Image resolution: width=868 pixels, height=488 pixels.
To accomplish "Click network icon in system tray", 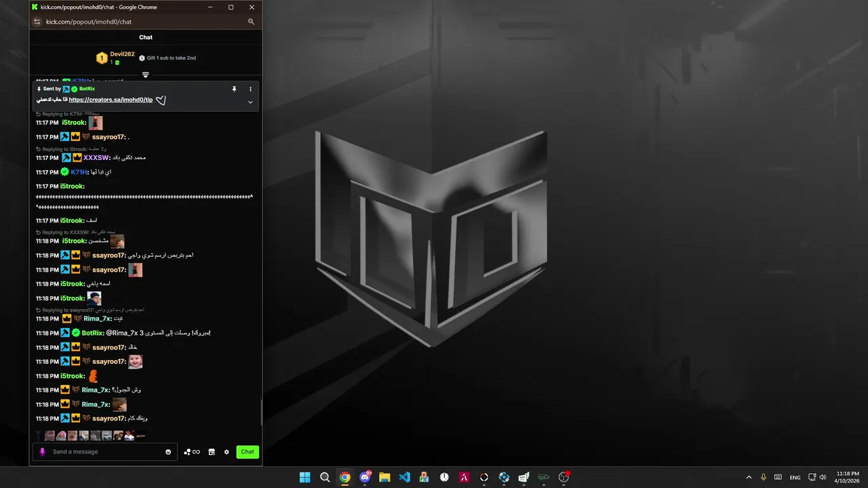I will click(x=812, y=477).
